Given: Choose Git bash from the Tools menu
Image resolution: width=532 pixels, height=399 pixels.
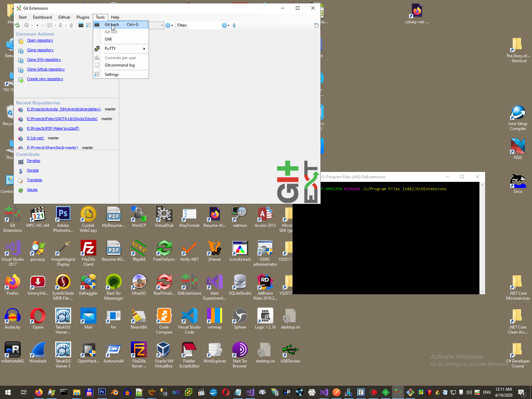Looking at the screenshot, I should (x=121, y=25).
